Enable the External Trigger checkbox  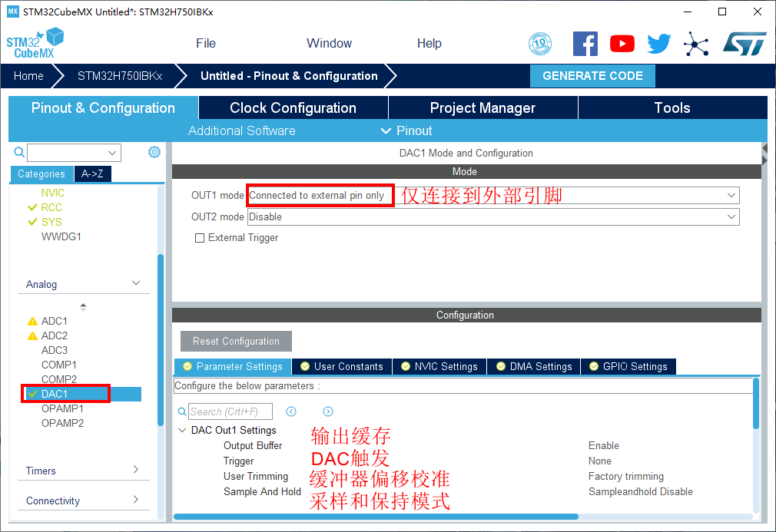[200, 238]
